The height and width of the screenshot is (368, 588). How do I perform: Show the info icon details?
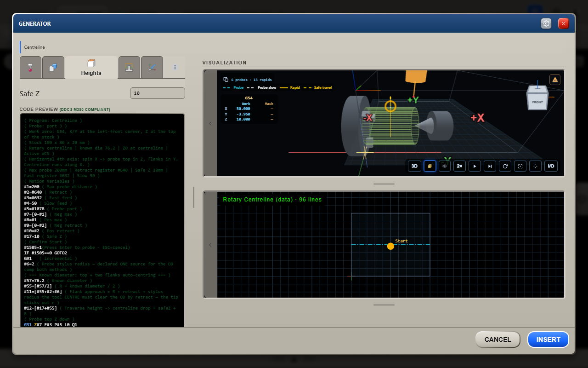pos(175,67)
